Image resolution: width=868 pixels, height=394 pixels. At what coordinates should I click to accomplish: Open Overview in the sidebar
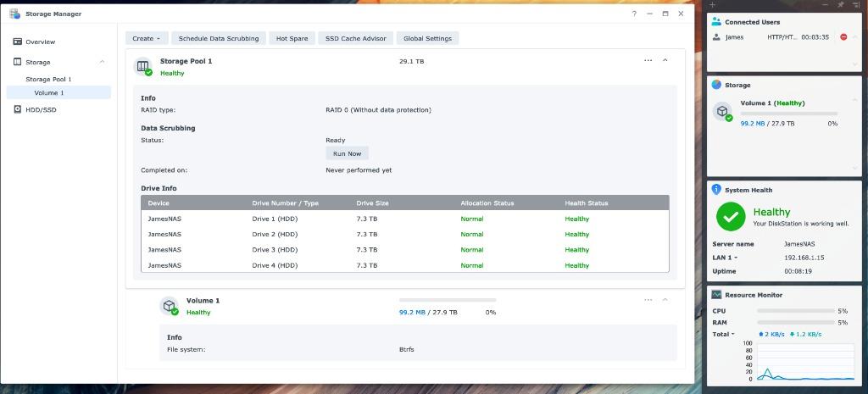40,42
